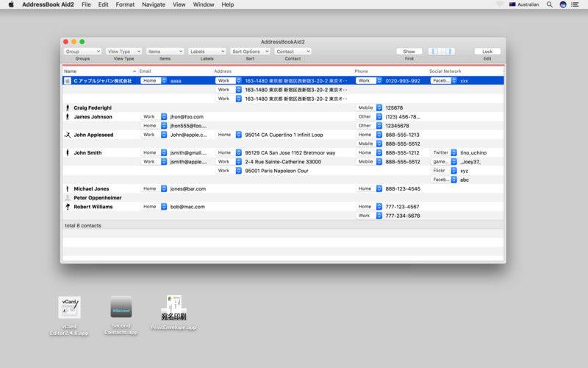The height and width of the screenshot is (368, 588).
Task: Click the person icon next to Robert Williams
Action: 68,207
